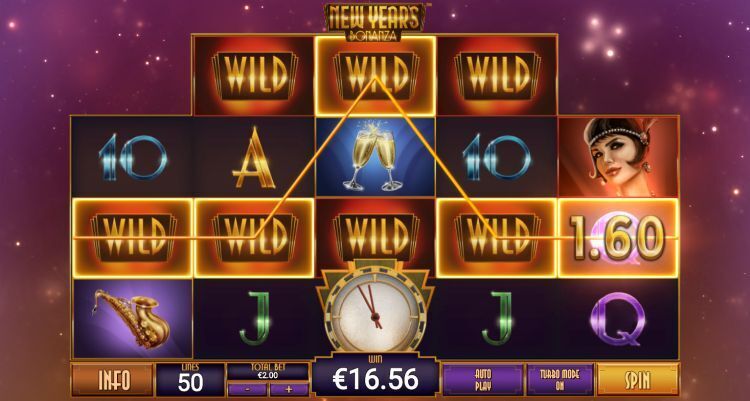
Task: Increase total bet with plus button
Action: 288,389
